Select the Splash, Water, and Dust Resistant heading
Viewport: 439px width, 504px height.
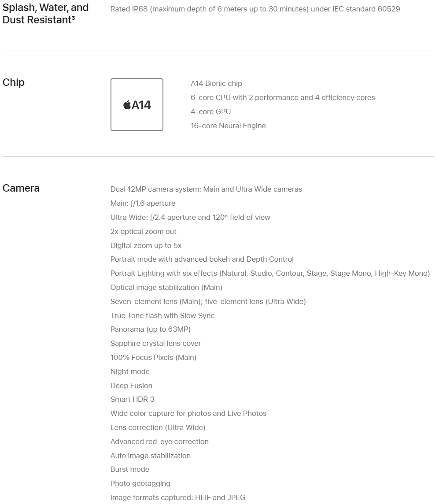click(45, 14)
